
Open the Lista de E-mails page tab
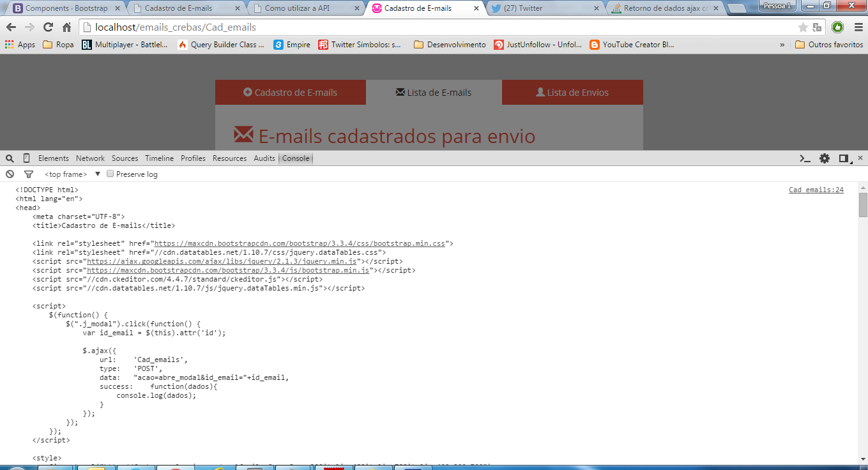click(x=434, y=93)
